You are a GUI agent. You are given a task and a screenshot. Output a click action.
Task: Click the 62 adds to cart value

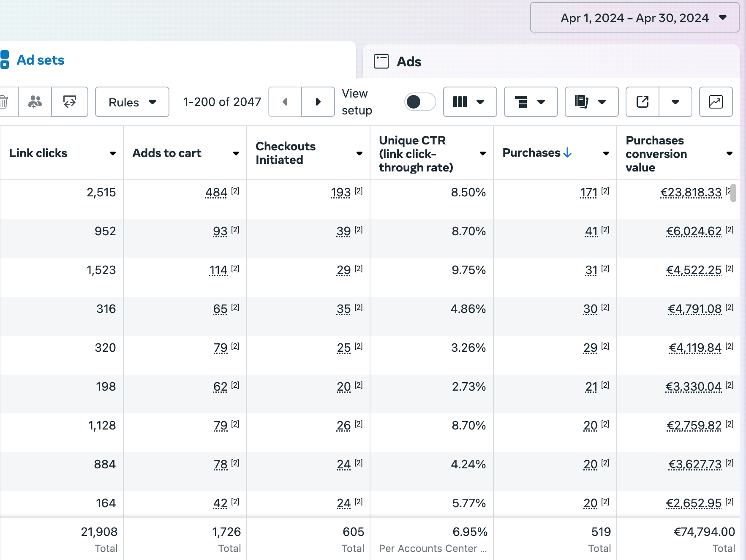(x=221, y=387)
